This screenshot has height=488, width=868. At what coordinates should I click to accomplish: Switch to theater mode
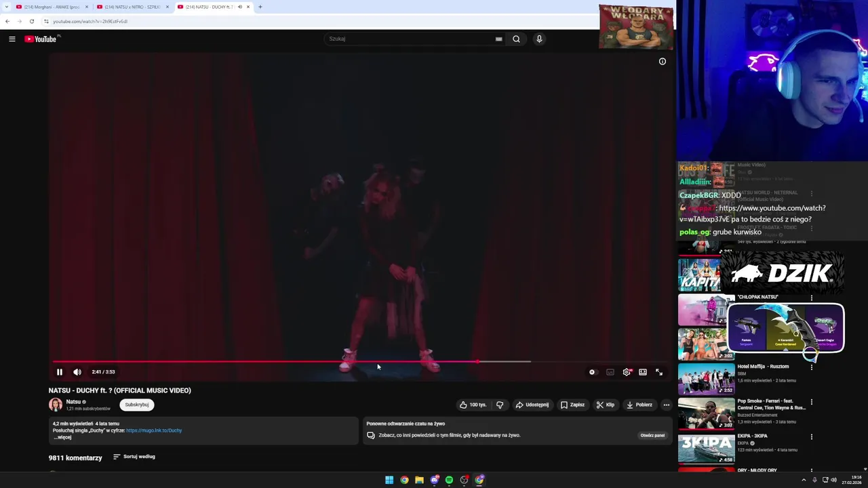tap(643, 372)
